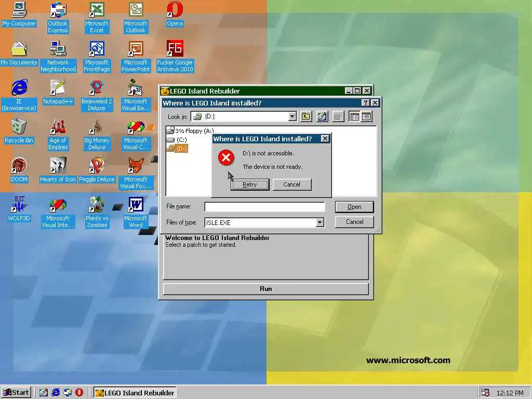Click the 12:12 PM taskbar clock
Image resolution: width=532 pixels, height=399 pixels.
click(x=510, y=393)
